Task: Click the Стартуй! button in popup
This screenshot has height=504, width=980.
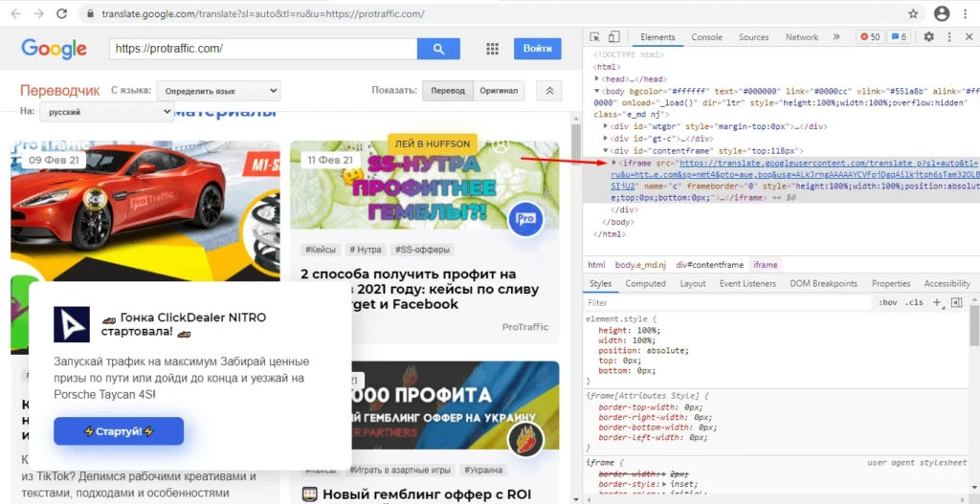Action: tap(119, 431)
